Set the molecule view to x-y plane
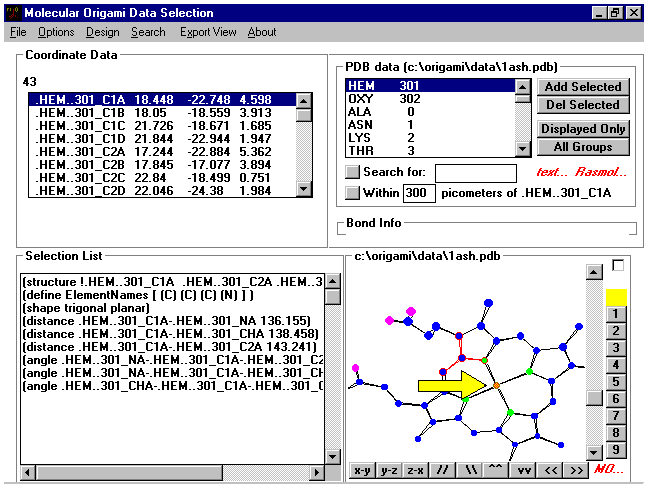 362,469
